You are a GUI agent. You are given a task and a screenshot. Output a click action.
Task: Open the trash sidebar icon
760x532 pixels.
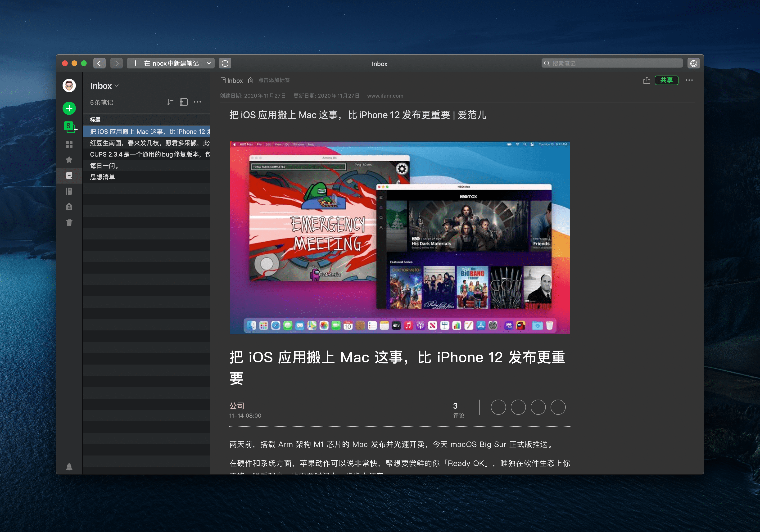pyautogui.click(x=69, y=222)
